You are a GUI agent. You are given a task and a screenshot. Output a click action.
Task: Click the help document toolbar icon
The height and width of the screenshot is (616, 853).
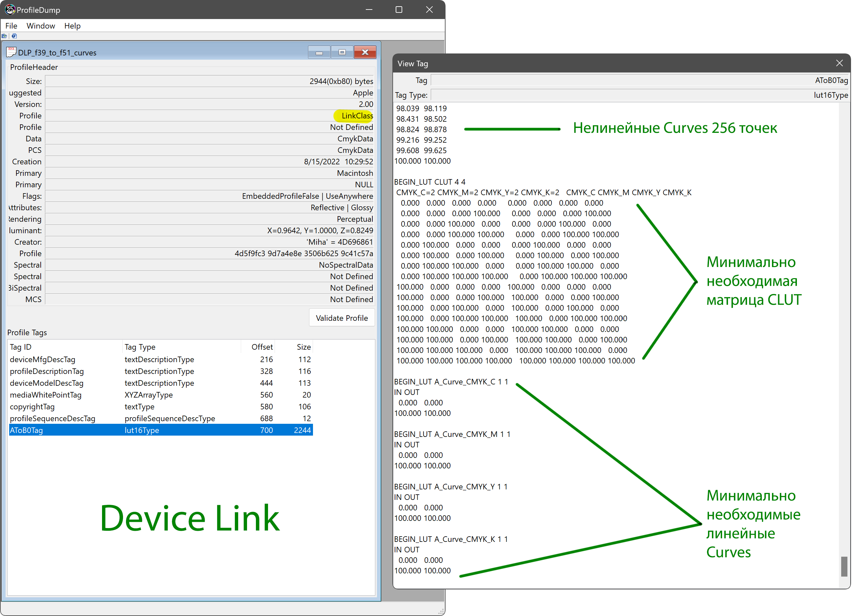click(x=14, y=36)
